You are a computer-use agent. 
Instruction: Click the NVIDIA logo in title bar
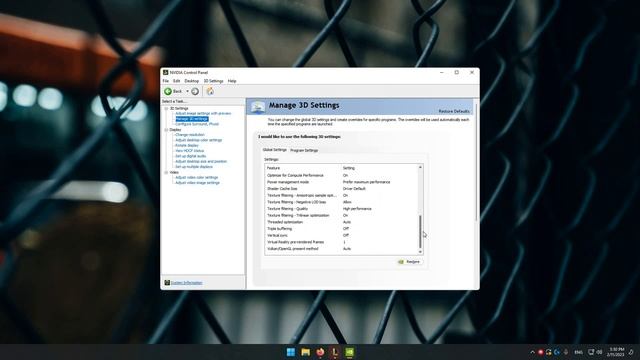pyautogui.click(x=166, y=72)
